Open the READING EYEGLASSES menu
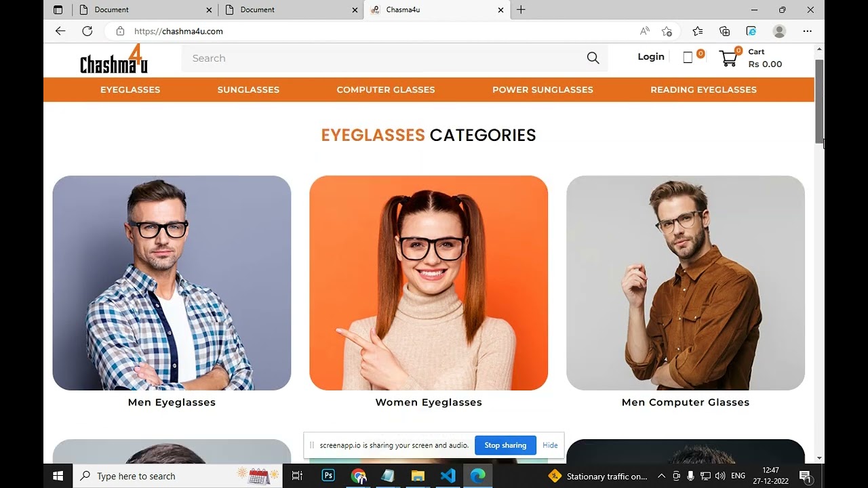 pos(703,89)
